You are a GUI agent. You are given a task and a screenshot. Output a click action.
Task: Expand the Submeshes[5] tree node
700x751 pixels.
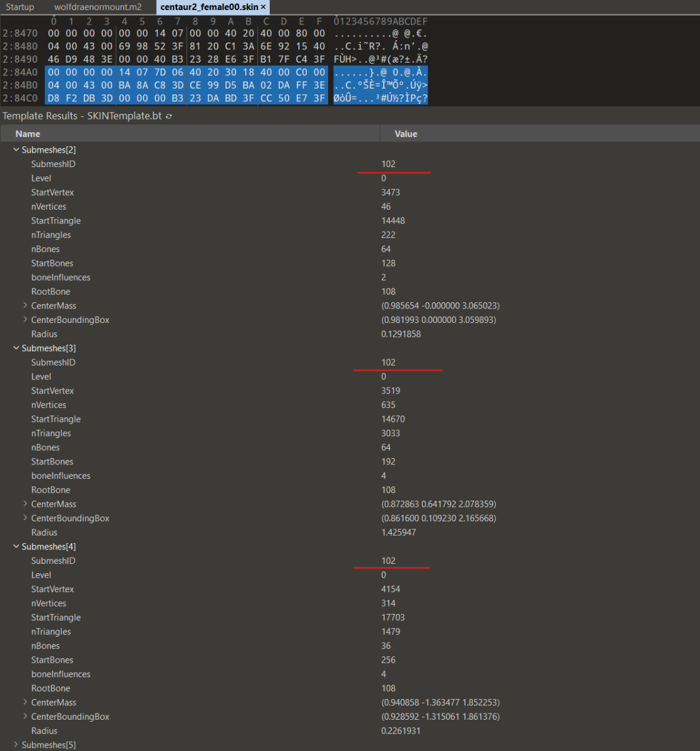[x=16, y=745]
